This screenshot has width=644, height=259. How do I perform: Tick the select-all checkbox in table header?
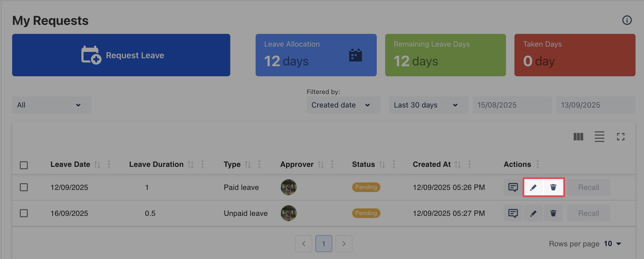(x=24, y=165)
